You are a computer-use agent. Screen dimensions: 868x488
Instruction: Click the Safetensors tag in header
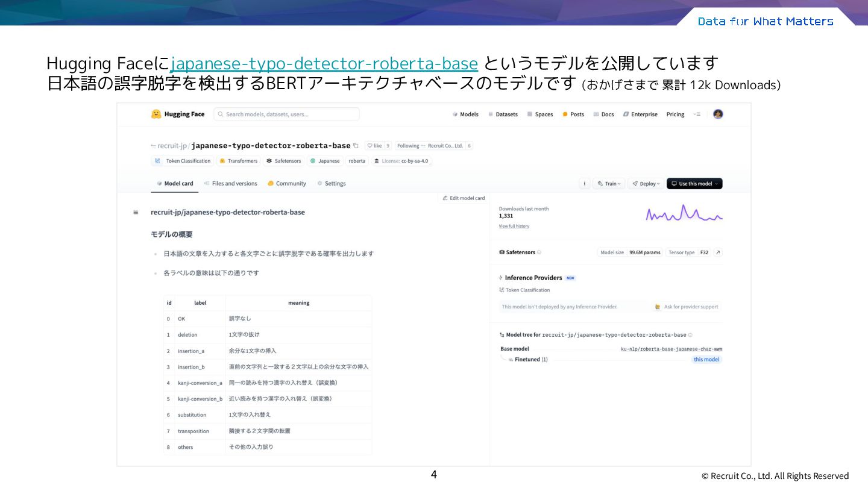tap(284, 161)
